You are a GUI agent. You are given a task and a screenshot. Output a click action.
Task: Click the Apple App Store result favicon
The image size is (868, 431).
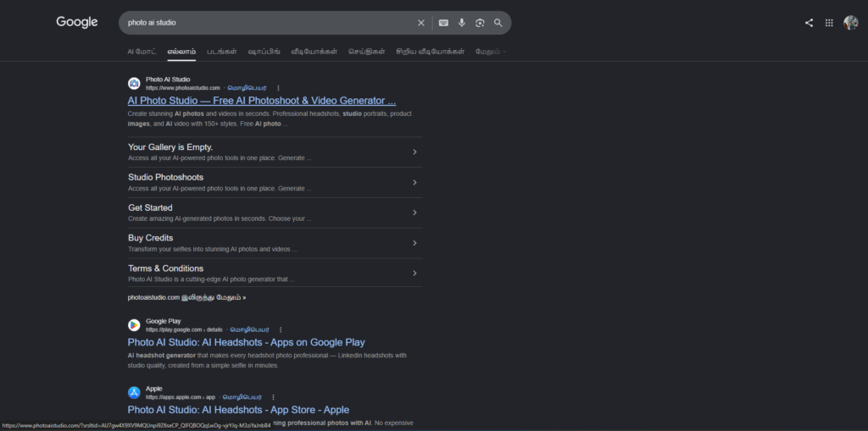click(x=134, y=393)
